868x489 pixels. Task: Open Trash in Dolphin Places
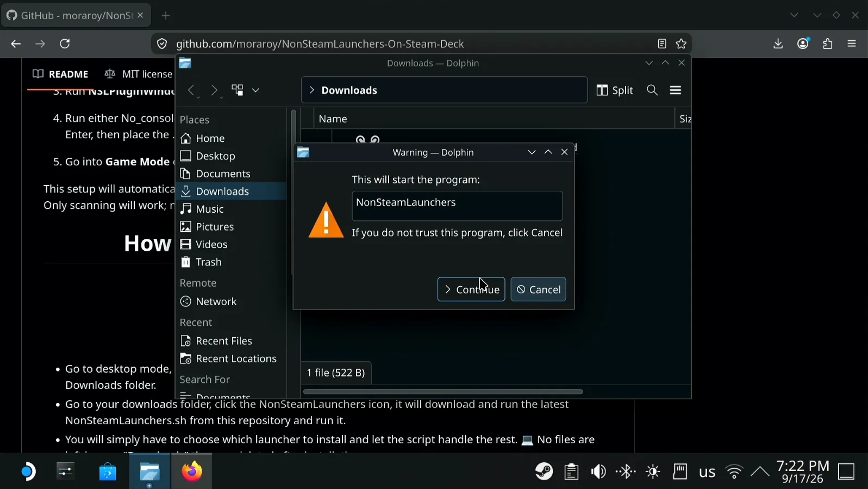pyautogui.click(x=231, y=262)
